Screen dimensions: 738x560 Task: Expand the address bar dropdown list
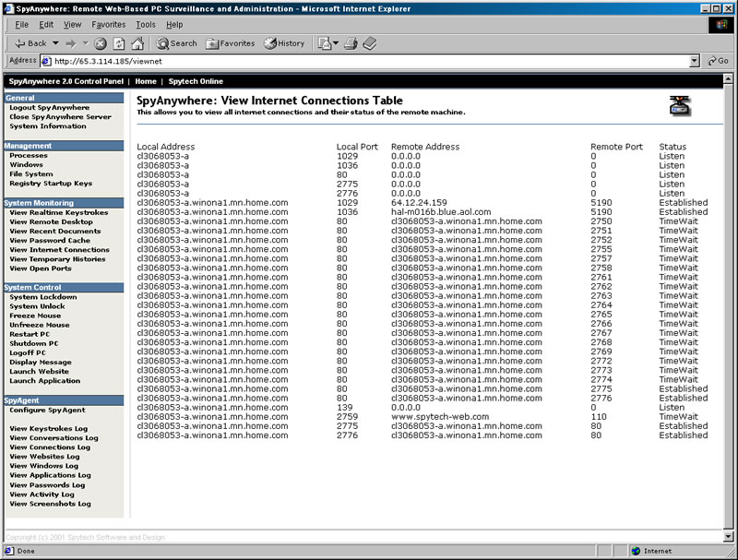tap(695, 61)
